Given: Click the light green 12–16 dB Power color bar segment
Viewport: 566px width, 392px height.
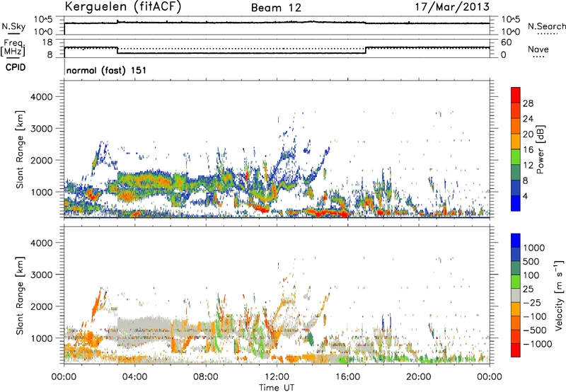Looking at the screenshot, I should [x=516, y=157].
